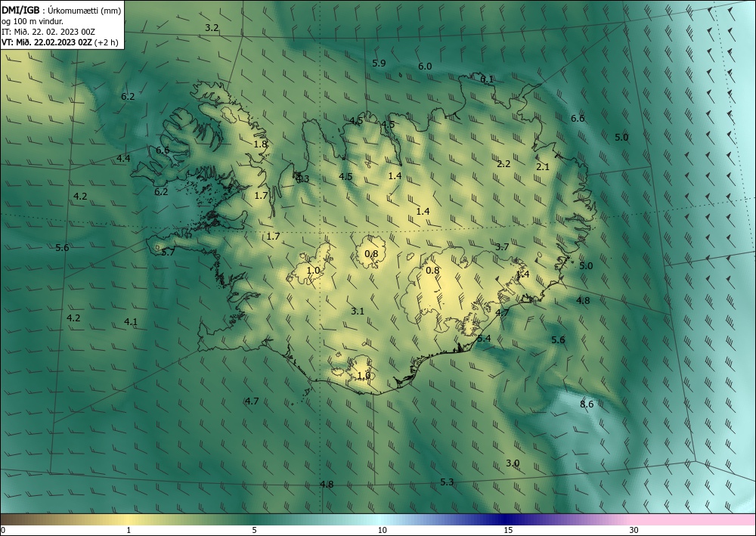This screenshot has height=536, width=756.
Task: Click the 2.1 value label
Action: [543, 167]
